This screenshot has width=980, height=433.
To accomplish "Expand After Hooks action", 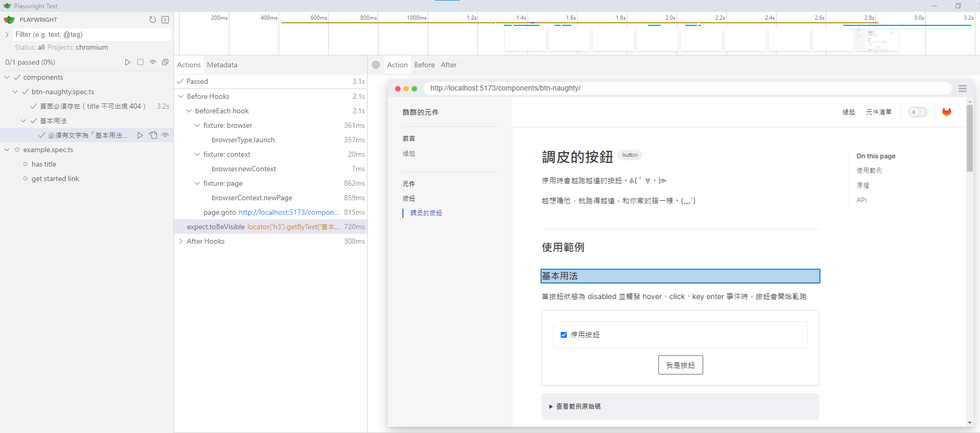I will coord(181,241).
